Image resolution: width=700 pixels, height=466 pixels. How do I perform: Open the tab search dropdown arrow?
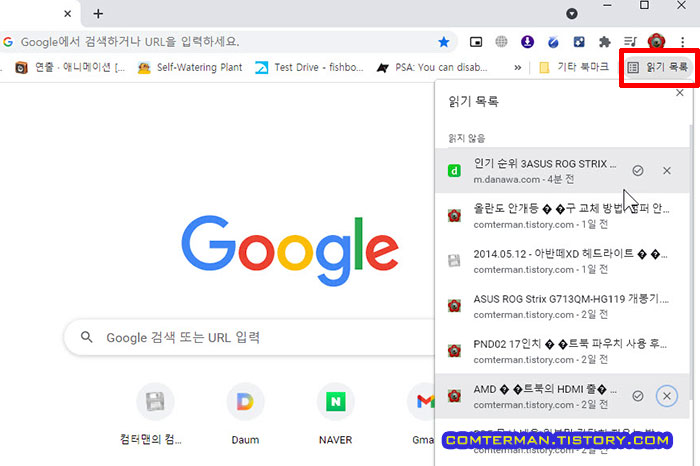pyautogui.click(x=571, y=14)
